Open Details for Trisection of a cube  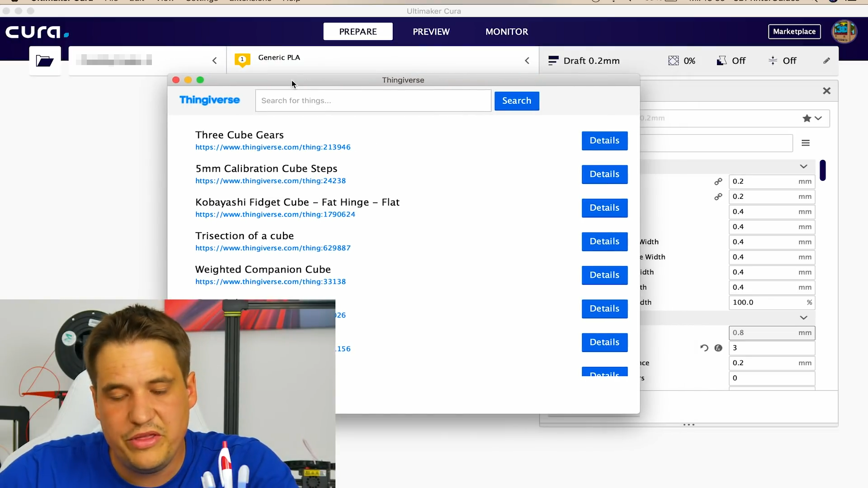pyautogui.click(x=604, y=242)
